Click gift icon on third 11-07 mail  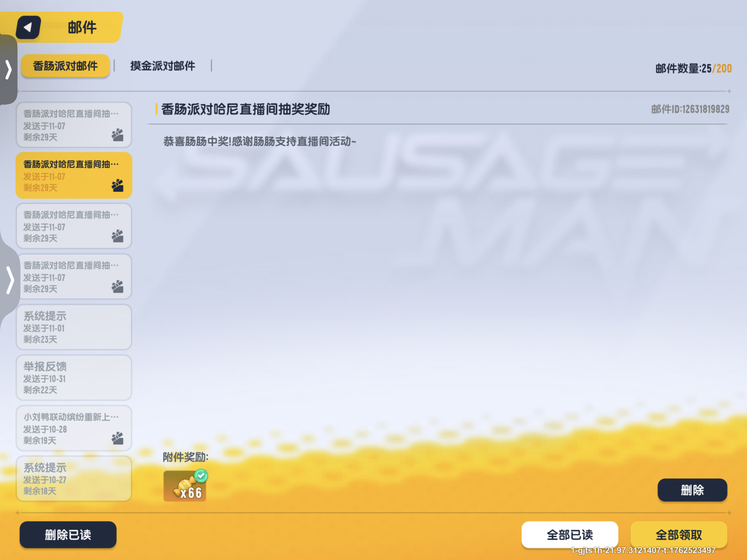(x=117, y=236)
